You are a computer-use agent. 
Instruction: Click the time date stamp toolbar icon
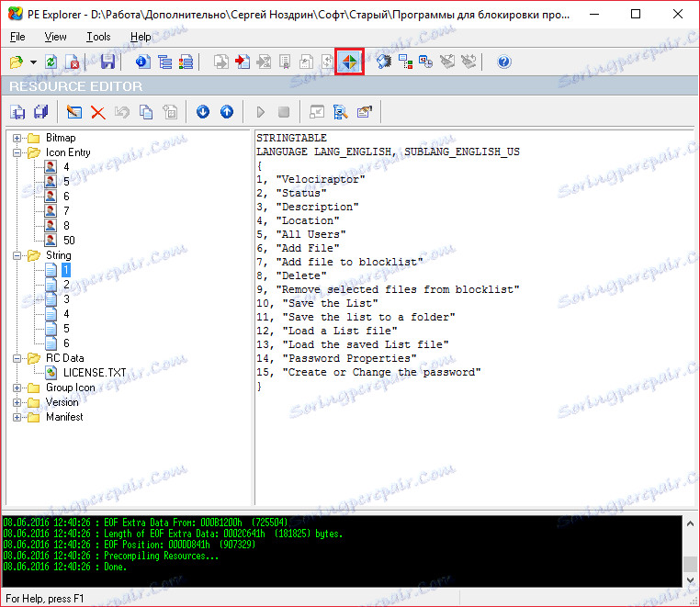click(426, 62)
